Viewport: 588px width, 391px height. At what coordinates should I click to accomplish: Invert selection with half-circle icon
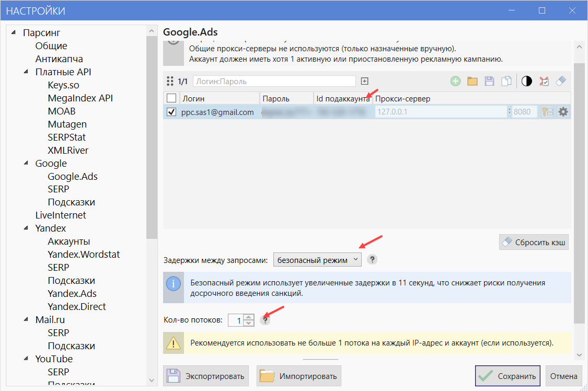tap(526, 81)
